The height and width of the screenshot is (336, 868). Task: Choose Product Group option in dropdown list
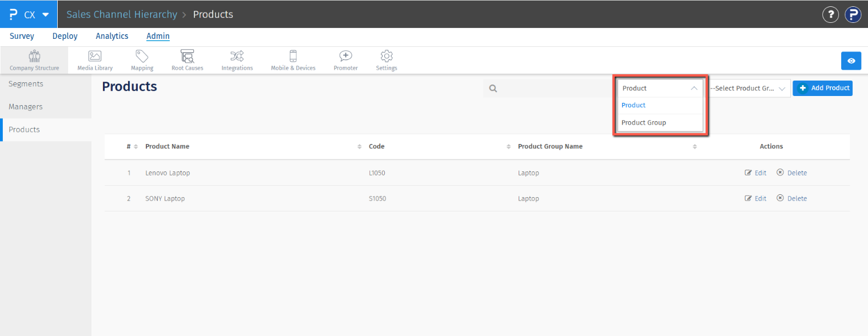pos(660,122)
